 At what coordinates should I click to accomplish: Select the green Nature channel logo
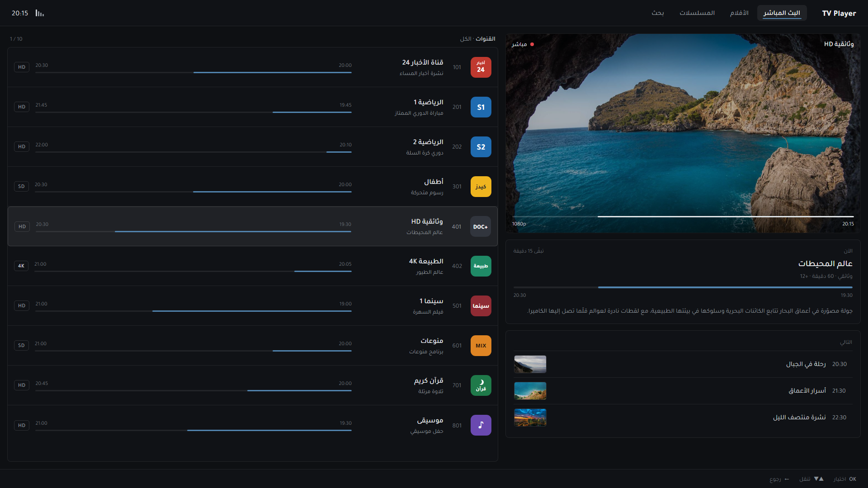tap(481, 266)
